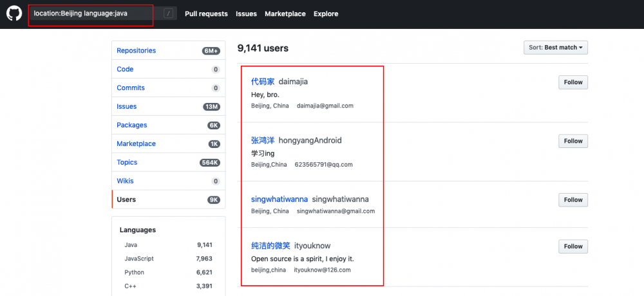The image size is (644, 296).
Task: Open the blue singwhatiwanna profile link
Action: pyautogui.click(x=279, y=199)
